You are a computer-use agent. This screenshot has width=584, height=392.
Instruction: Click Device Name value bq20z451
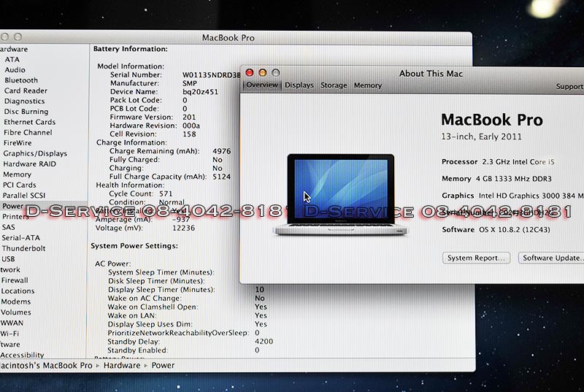point(200,92)
